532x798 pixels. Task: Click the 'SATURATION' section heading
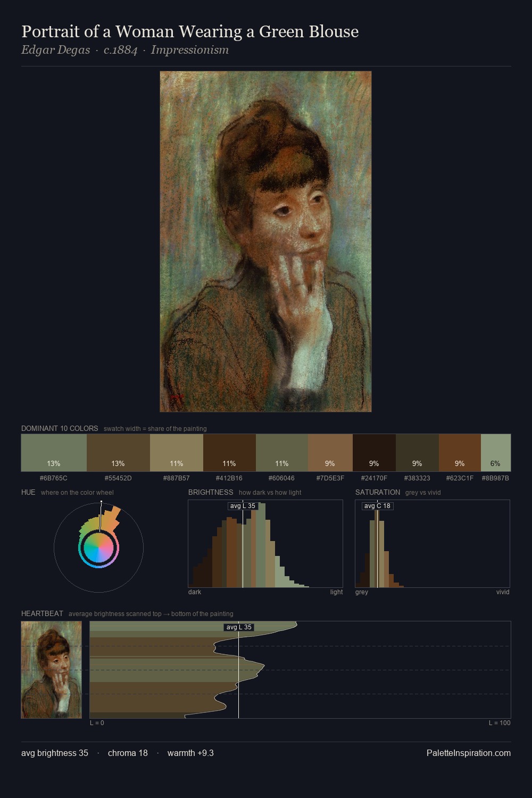pos(378,492)
